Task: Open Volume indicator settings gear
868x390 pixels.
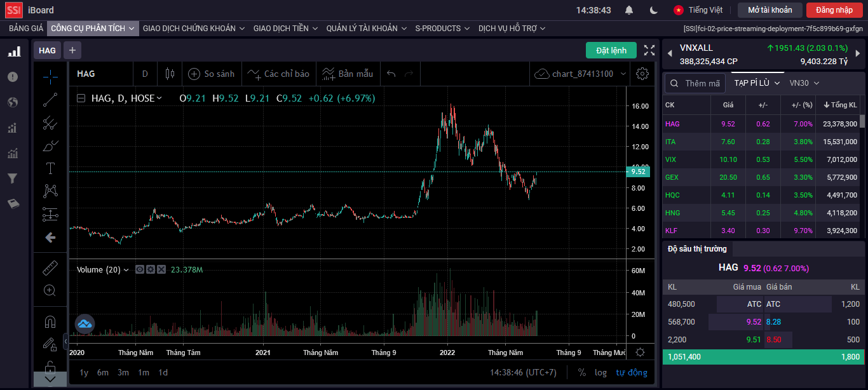Action: 151,270
